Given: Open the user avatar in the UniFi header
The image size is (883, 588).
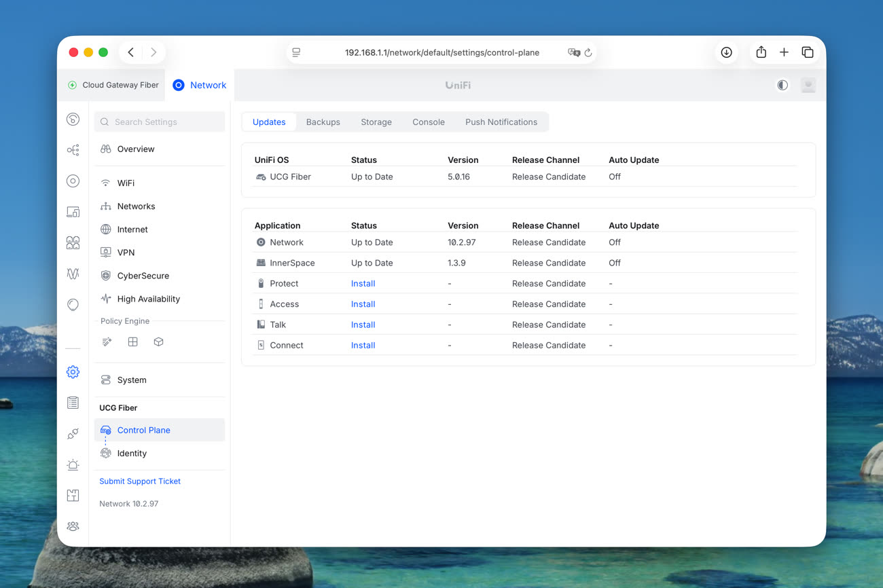Looking at the screenshot, I should click(808, 85).
